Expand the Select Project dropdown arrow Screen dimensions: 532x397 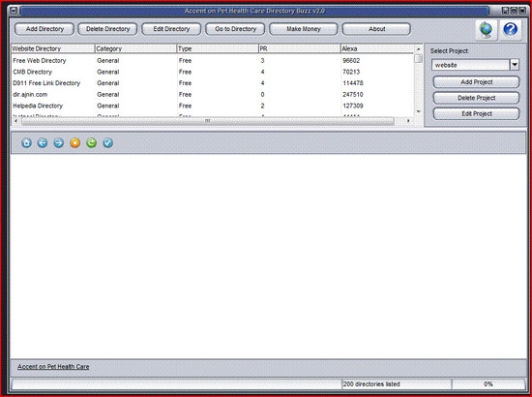point(515,64)
